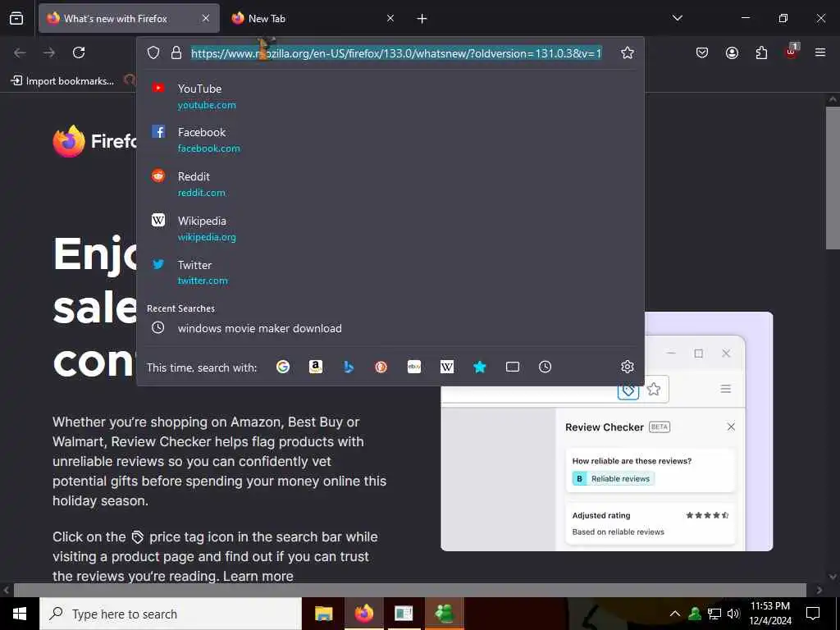Viewport: 840px width, 630px height.
Task: Click Firefox icon in taskbar
Action: pos(363,614)
